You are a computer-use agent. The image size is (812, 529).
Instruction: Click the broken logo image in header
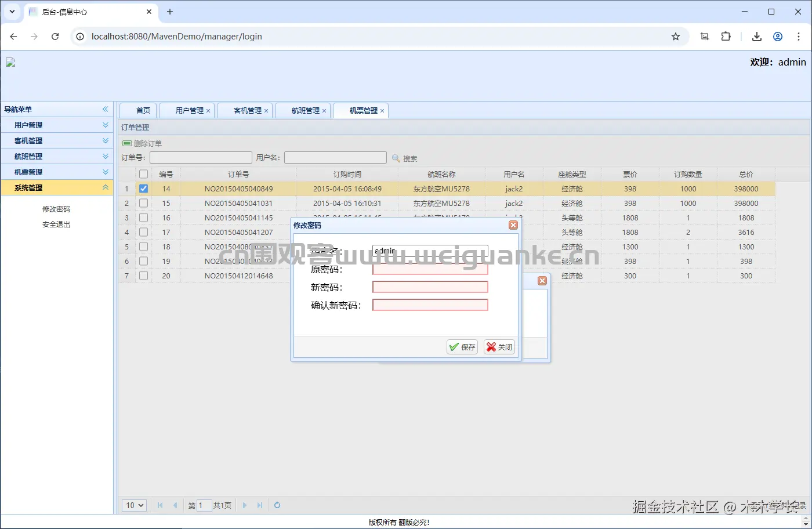(10, 62)
